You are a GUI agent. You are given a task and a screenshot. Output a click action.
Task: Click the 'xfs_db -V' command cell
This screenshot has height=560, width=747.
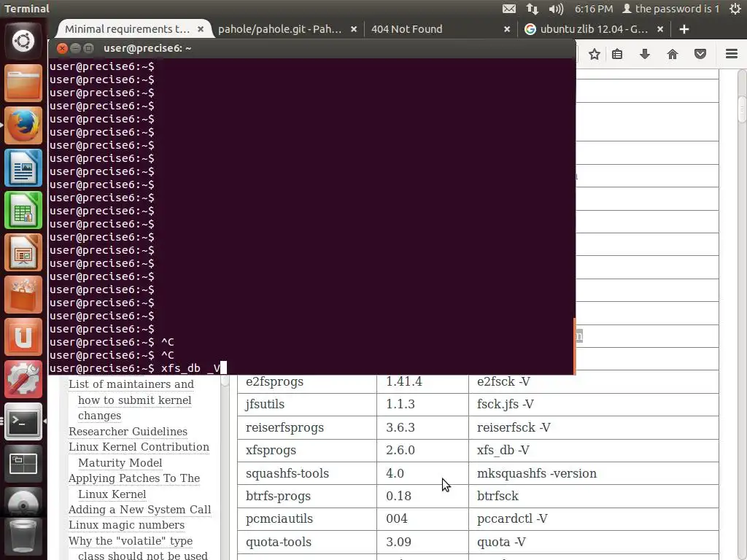coord(594,450)
